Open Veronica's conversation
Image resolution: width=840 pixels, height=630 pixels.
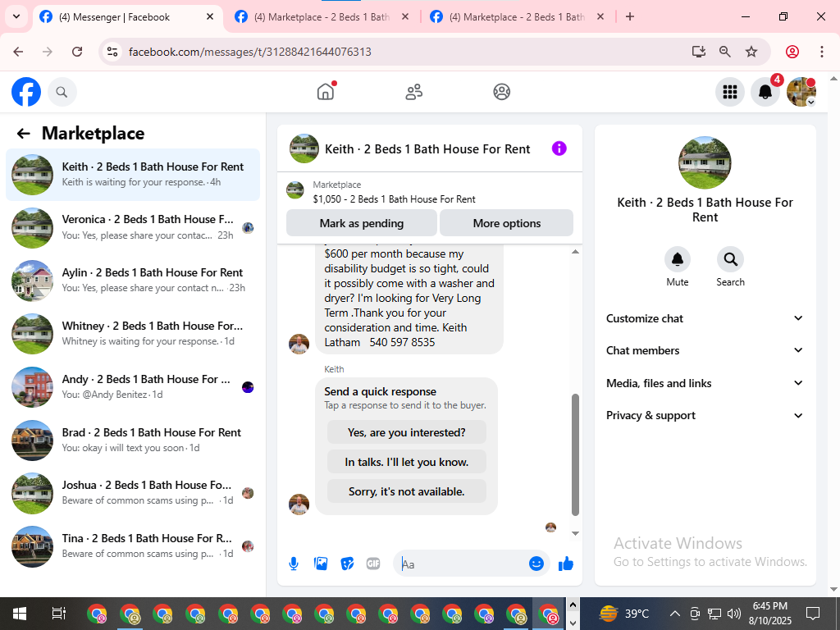click(x=132, y=227)
